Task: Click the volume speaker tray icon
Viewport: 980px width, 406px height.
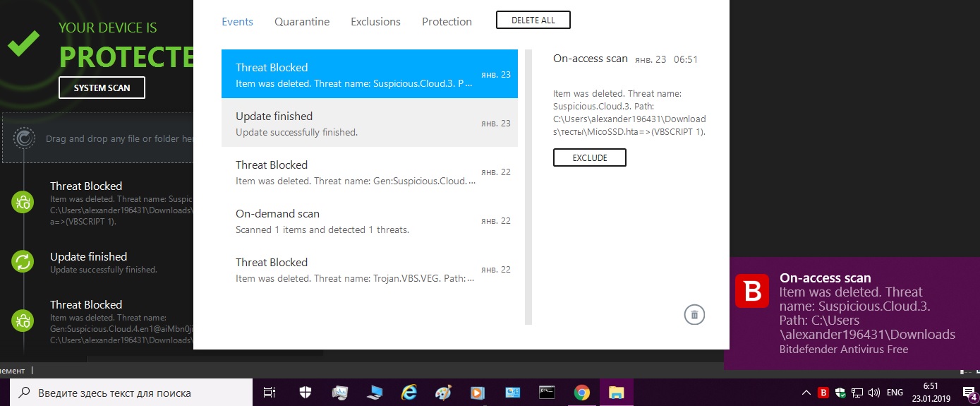Action: point(874,393)
